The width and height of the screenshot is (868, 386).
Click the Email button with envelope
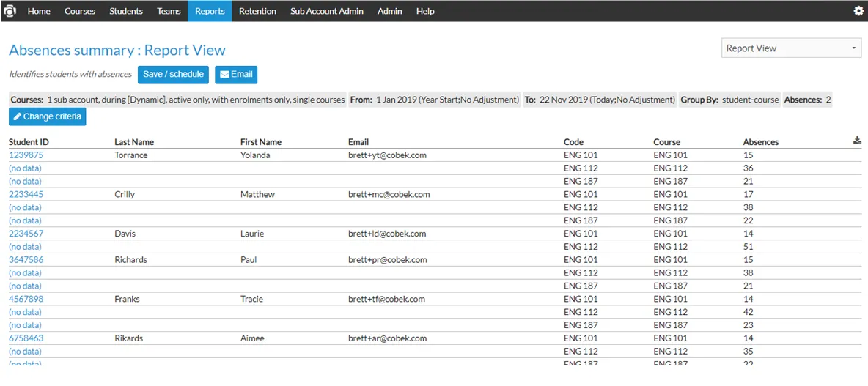point(236,74)
